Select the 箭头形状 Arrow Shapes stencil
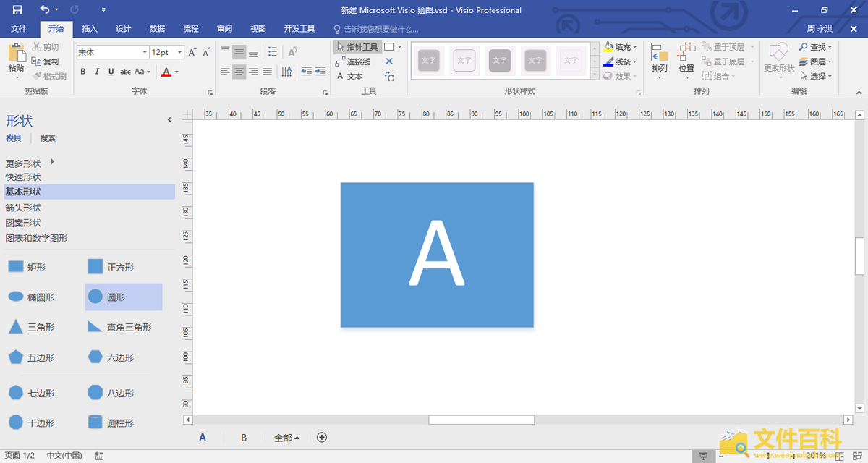Image resolution: width=868 pixels, height=463 pixels. tap(23, 208)
